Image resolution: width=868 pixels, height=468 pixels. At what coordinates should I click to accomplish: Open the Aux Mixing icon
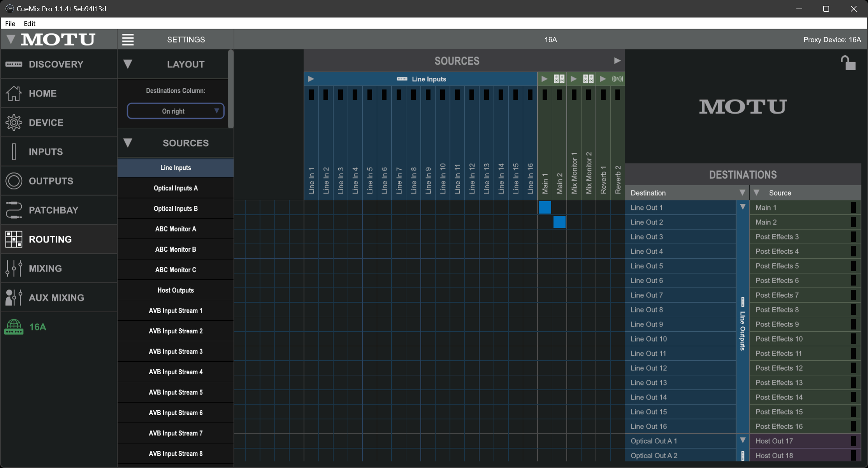point(14,298)
